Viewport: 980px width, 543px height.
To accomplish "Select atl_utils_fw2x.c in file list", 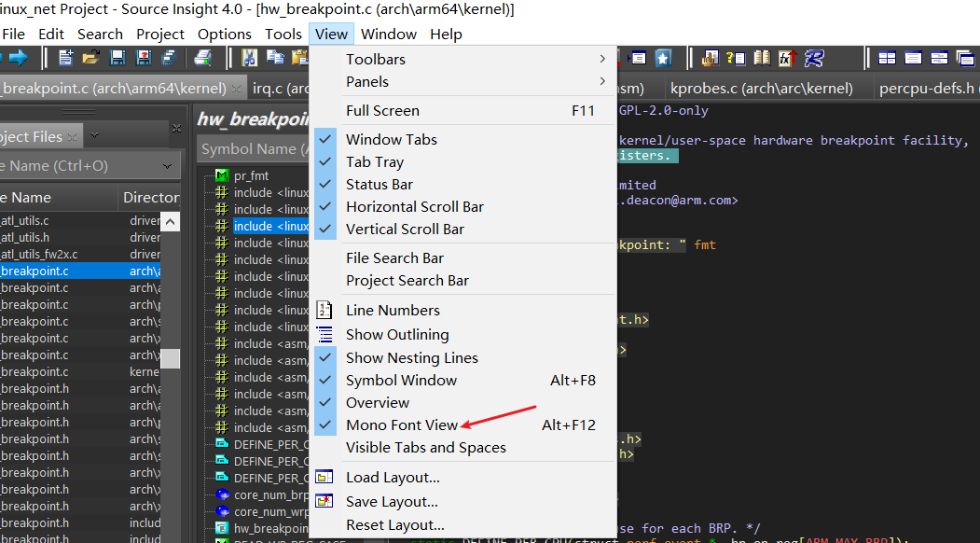I will click(x=39, y=255).
